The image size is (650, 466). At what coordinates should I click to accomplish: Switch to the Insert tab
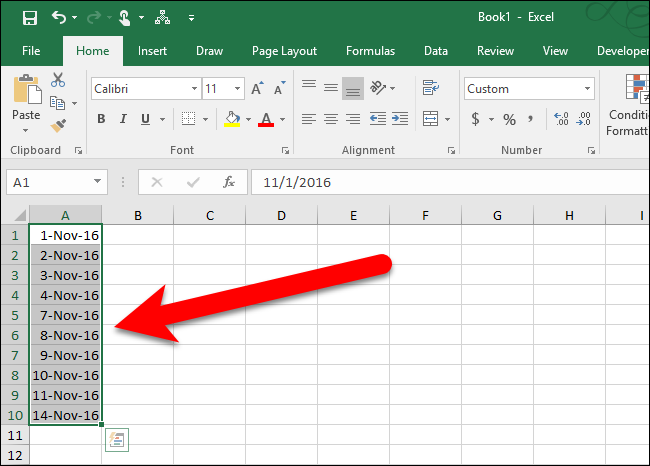tap(152, 51)
